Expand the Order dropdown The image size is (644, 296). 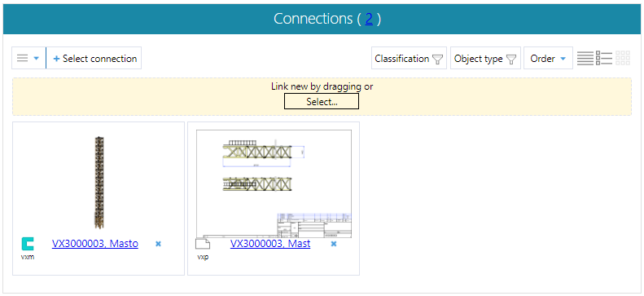[x=548, y=59]
